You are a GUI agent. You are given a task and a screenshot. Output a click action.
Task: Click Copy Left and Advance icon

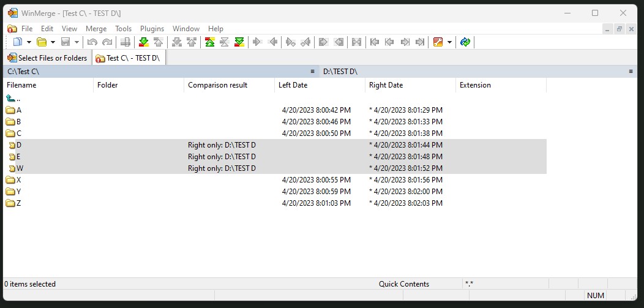click(x=305, y=42)
